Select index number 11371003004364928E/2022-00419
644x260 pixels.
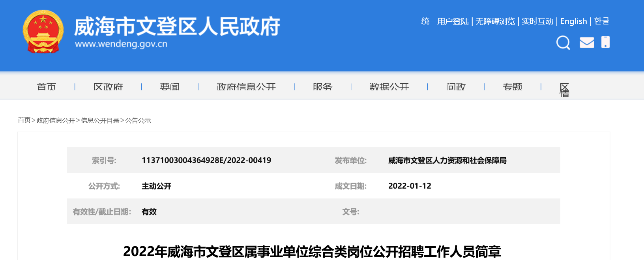point(206,160)
